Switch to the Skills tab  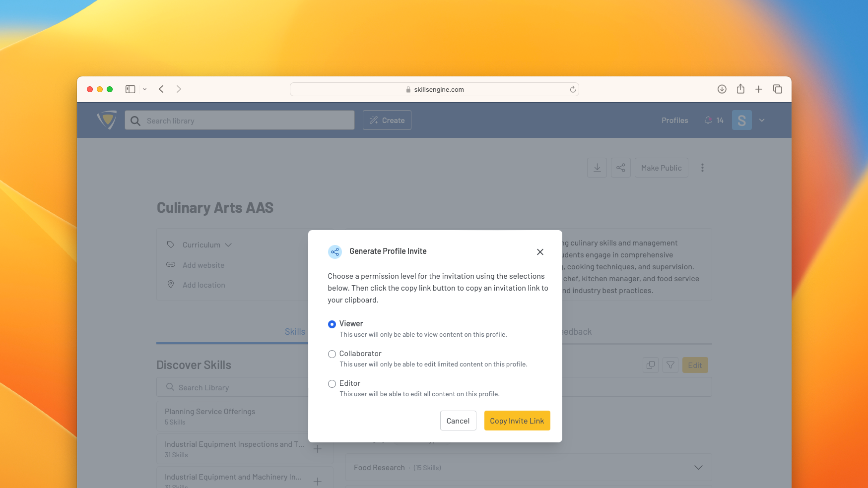click(295, 331)
